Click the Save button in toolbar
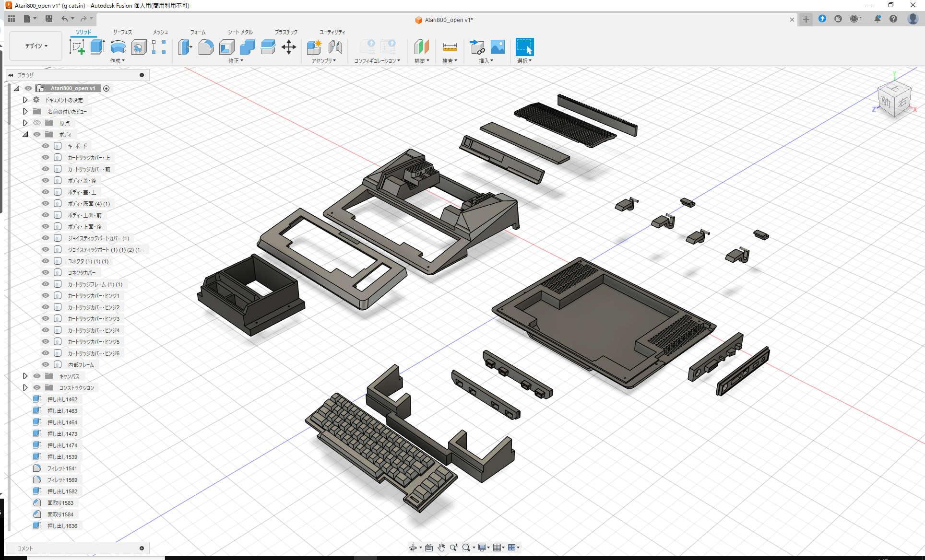 point(49,18)
